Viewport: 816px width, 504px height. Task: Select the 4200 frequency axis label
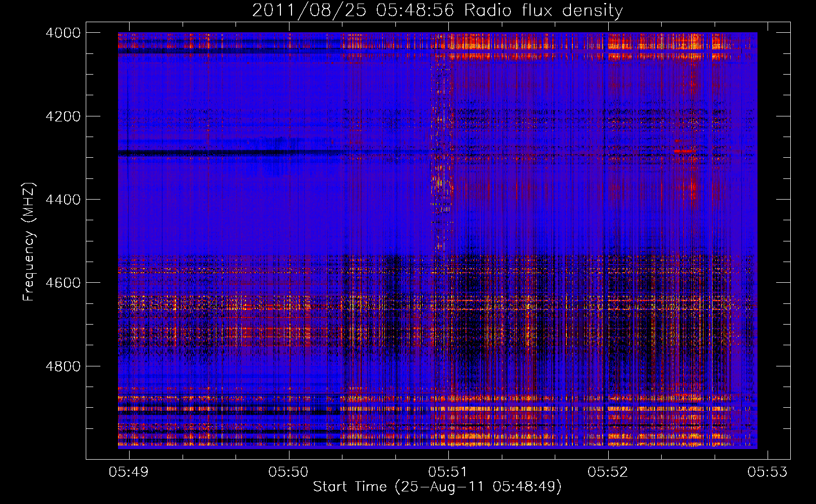63,116
